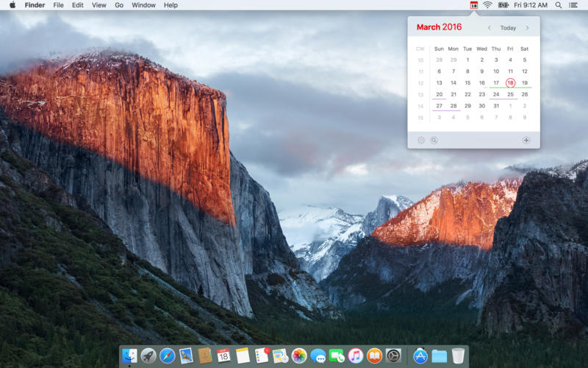588x368 pixels.
Task: Open Mail stamp icon in Dock
Action: pyautogui.click(x=186, y=355)
